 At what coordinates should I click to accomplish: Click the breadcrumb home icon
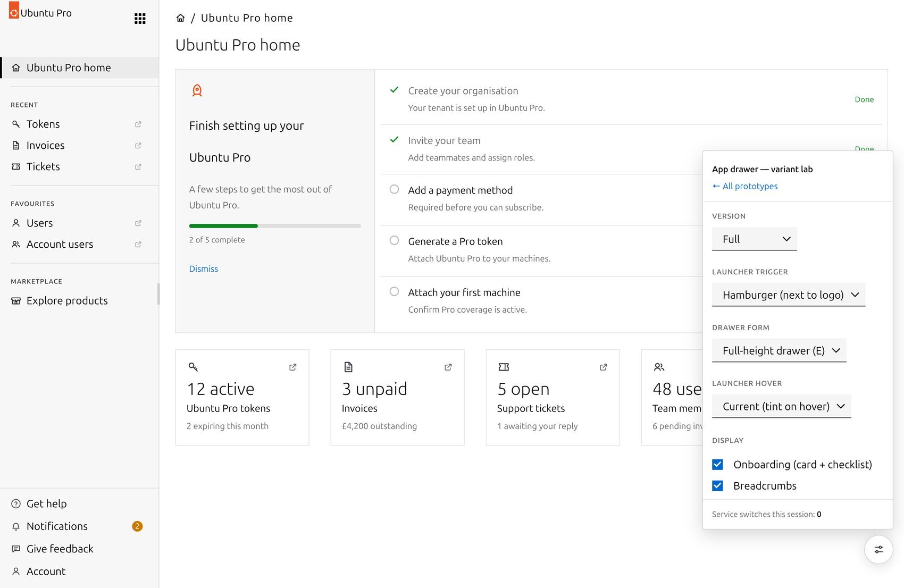pyautogui.click(x=181, y=18)
